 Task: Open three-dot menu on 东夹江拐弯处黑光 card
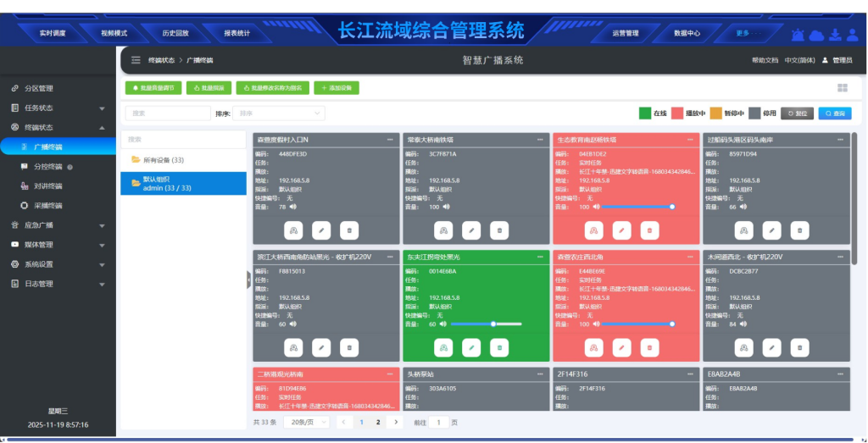pyautogui.click(x=540, y=257)
